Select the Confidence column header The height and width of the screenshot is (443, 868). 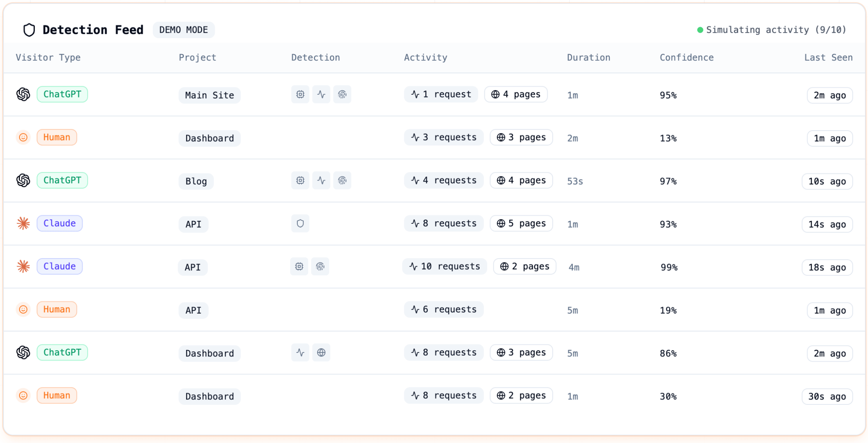687,57
